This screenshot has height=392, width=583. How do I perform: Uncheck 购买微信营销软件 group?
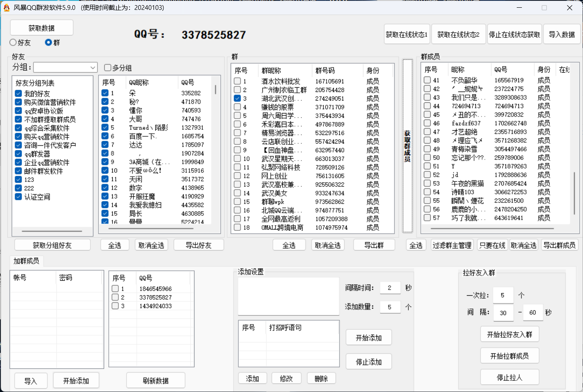[18, 102]
